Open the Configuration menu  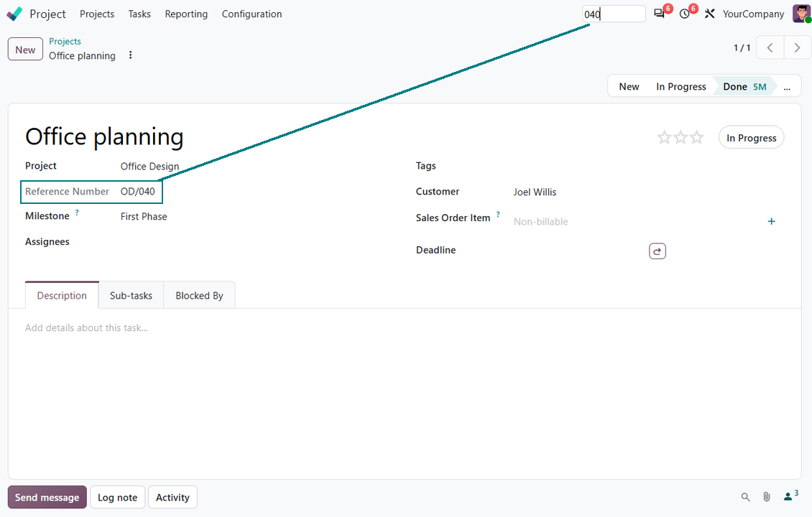pyautogui.click(x=252, y=14)
